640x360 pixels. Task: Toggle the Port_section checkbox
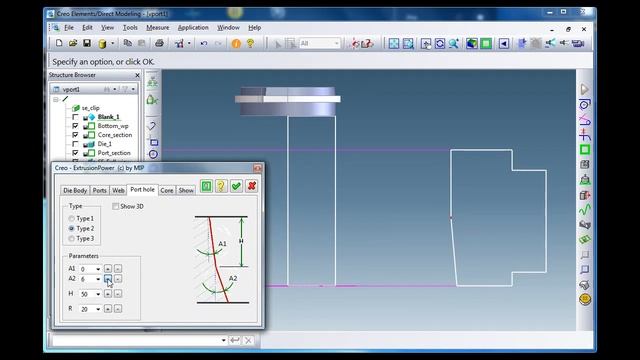tap(75, 153)
